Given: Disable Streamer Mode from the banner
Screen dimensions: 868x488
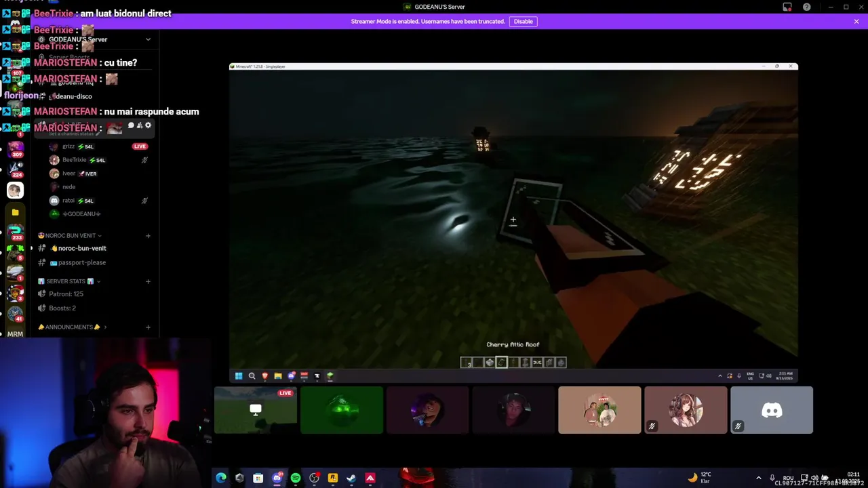Looking at the screenshot, I should click(523, 21).
